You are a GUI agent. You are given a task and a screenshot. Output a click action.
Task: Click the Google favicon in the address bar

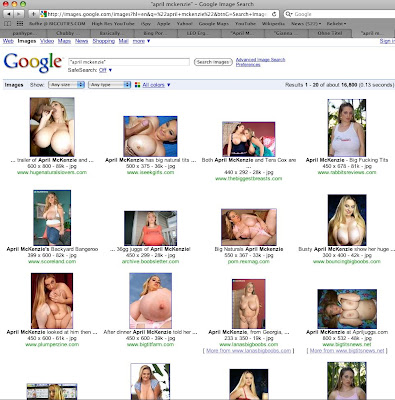click(x=43, y=14)
